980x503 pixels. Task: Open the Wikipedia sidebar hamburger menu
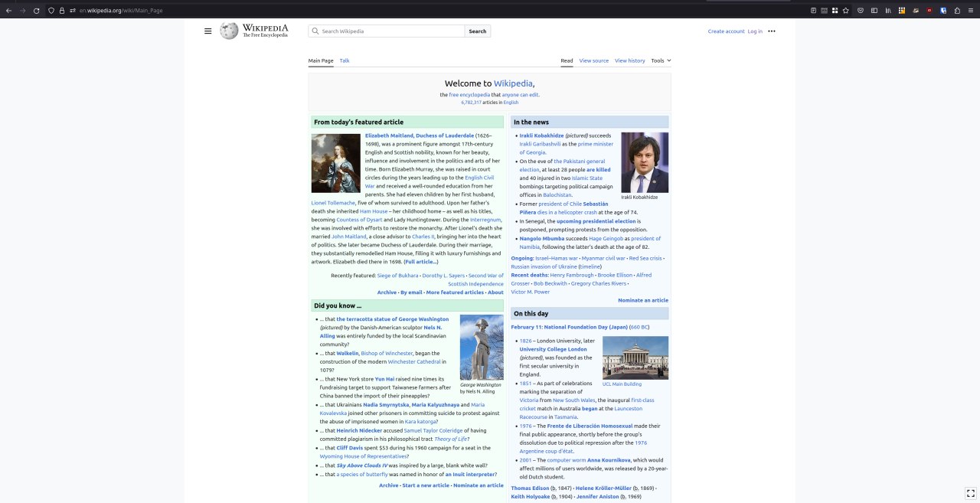207,31
